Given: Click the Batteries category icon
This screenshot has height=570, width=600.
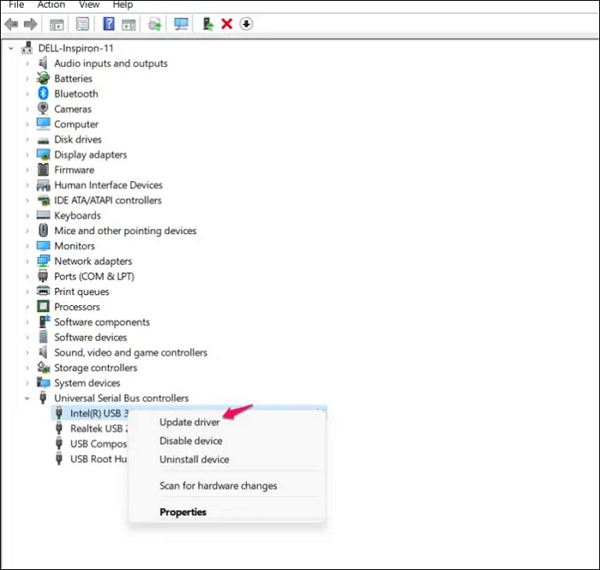Looking at the screenshot, I should [x=43, y=78].
